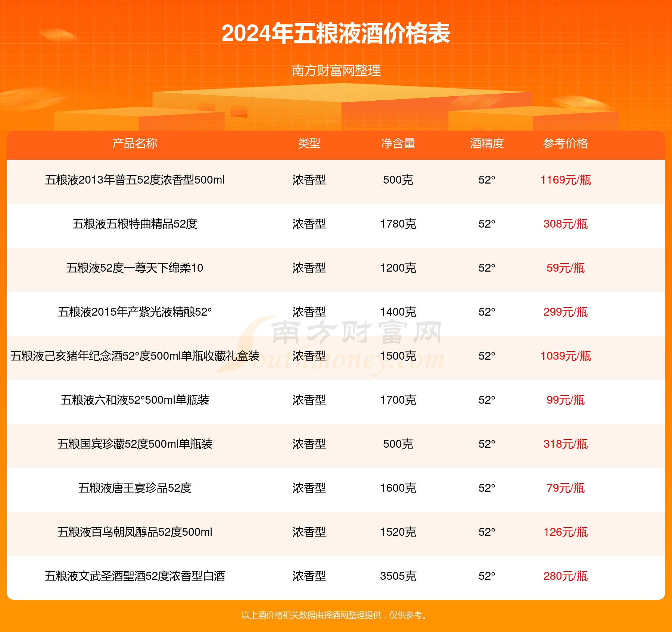Click the 1600克 net content cell
Screen dimensions: 672x632
tap(398, 488)
